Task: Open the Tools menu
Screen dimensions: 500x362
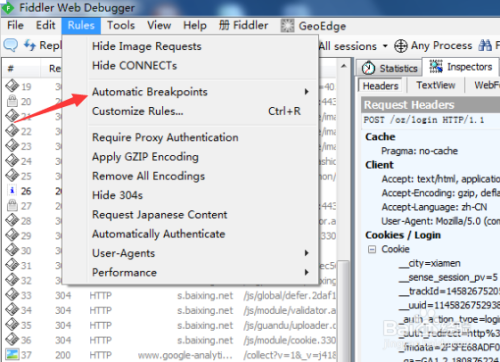Action: pos(121,25)
